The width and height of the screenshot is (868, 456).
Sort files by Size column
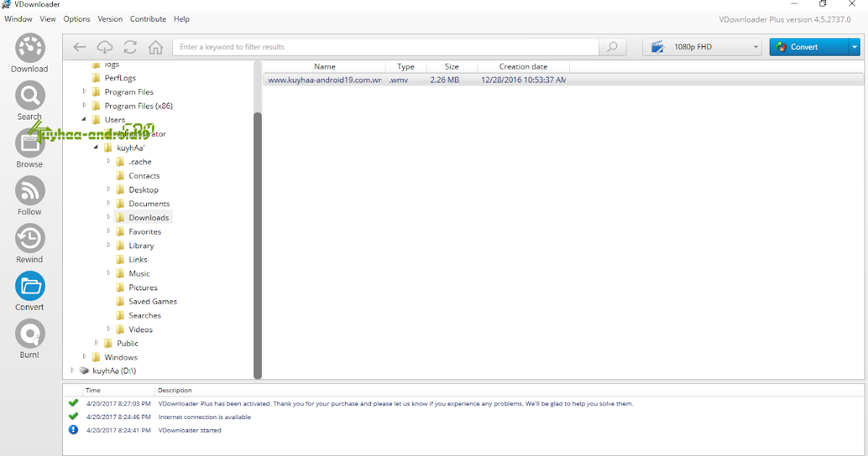(451, 67)
